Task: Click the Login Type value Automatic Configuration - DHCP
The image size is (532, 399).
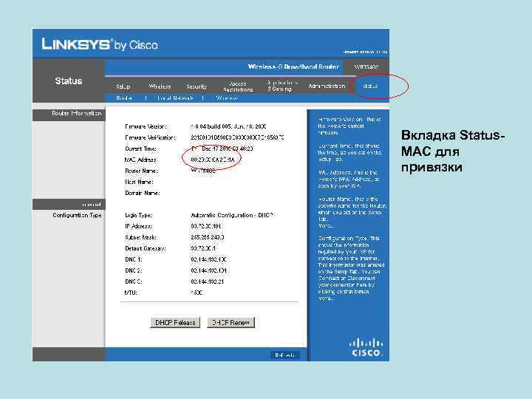Action: pyautogui.click(x=232, y=215)
